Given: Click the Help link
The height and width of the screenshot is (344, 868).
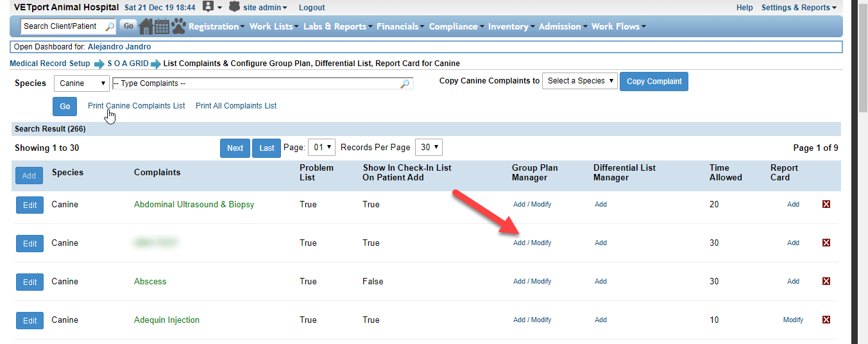Looking at the screenshot, I should (745, 8).
